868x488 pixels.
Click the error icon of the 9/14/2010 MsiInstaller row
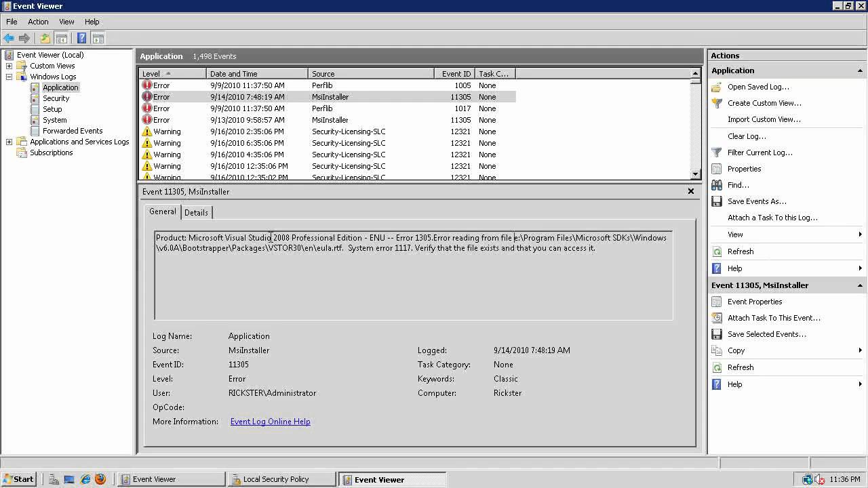[146, 97]
